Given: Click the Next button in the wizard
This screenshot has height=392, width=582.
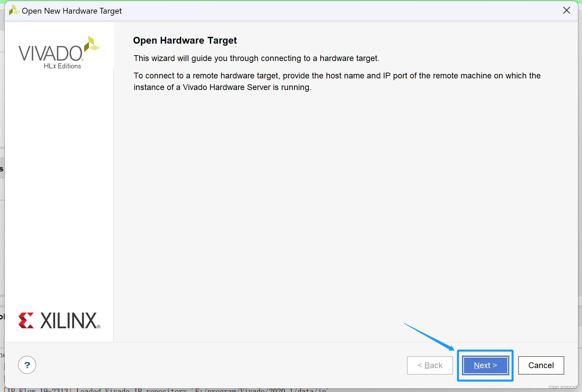Looking at the screenshot, I should point(485,365).
